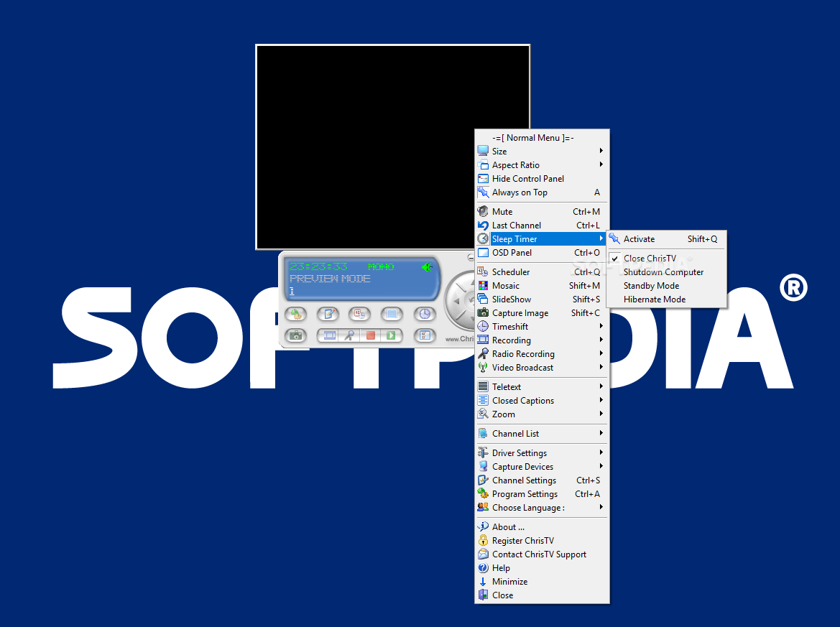The image size is (840, 627).
Task: Expand the Timeshift submenu
Action: (542, 327)
